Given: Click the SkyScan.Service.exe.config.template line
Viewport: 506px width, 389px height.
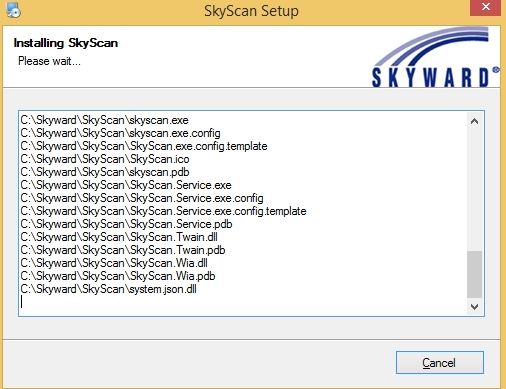Looking at the screenshot, I should (x=163, y=211).
